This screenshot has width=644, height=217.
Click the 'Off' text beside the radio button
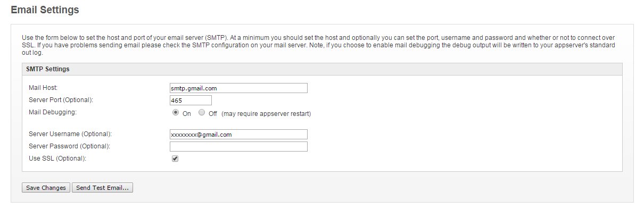pos(213,114)
